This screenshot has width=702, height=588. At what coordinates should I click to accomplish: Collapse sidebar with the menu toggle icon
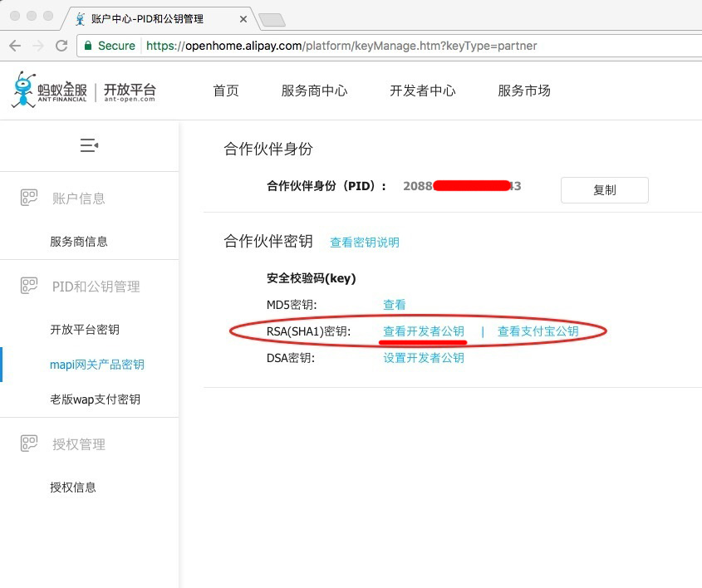89,146
